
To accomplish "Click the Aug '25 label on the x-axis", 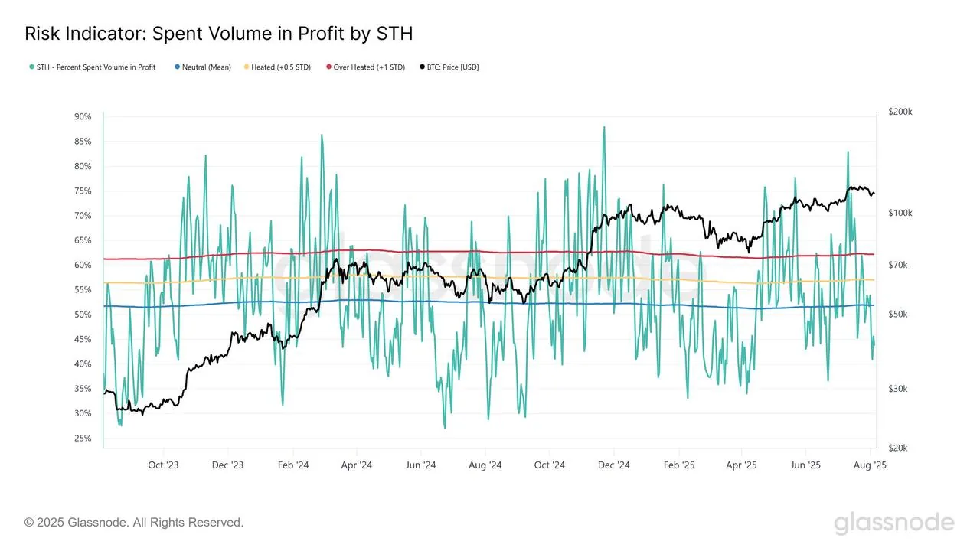I will (x=870, y=465).
